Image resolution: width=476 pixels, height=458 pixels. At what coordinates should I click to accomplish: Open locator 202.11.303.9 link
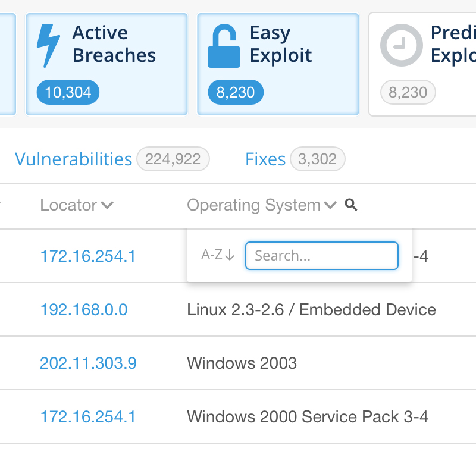[88, 363]
